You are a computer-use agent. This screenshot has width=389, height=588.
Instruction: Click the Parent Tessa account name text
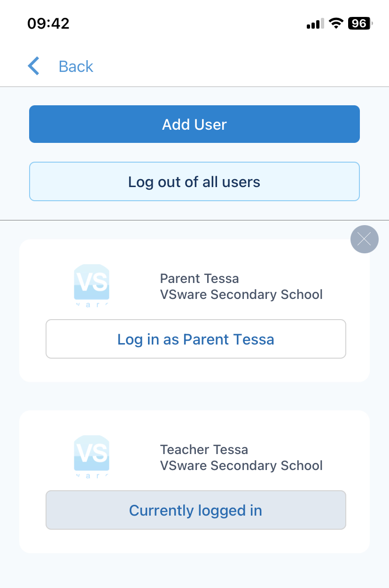199,278
